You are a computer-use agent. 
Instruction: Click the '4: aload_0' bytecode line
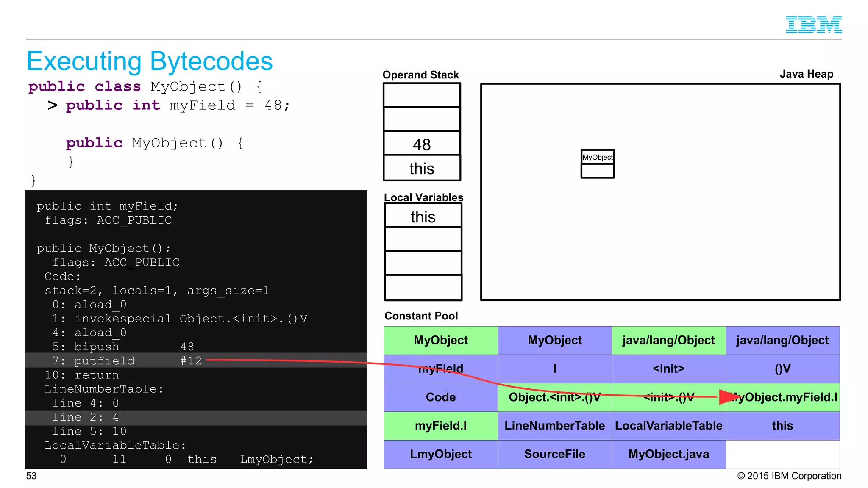click(x=89, y=333)
